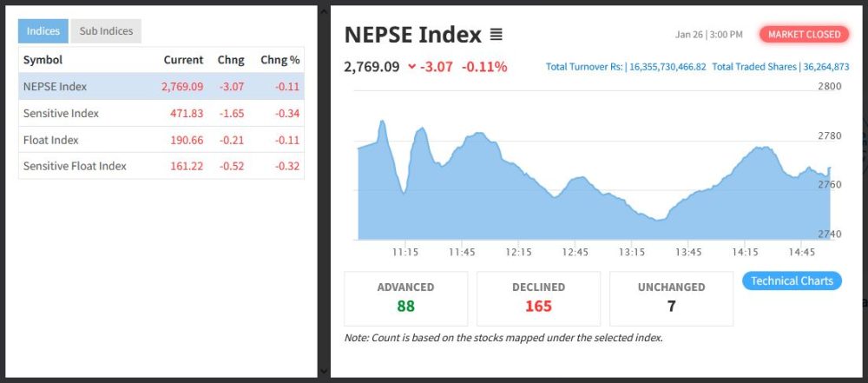Select the NEPSE Index row
The height and width of the screenshot is (383, 868).
tap(55, 87)
